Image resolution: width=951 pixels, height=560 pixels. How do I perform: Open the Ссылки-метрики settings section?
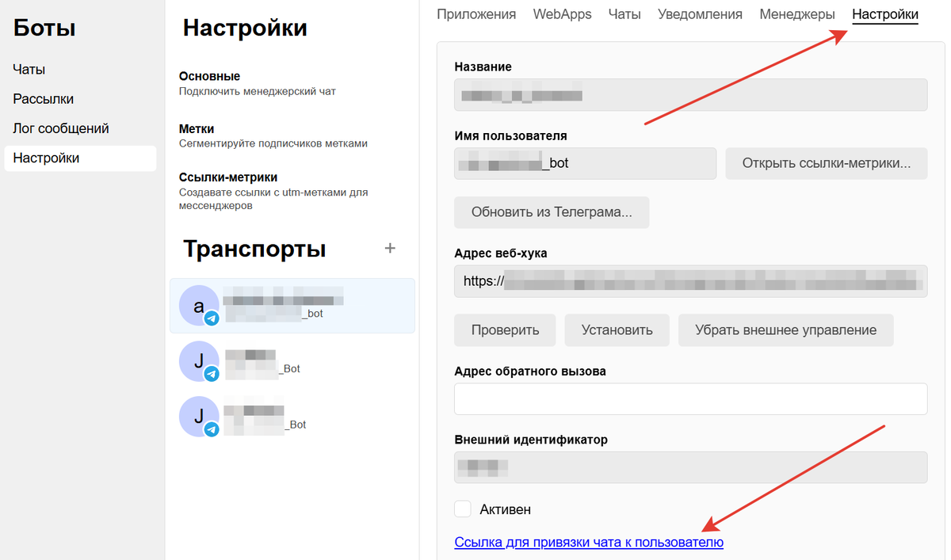[x=275, y=190]
